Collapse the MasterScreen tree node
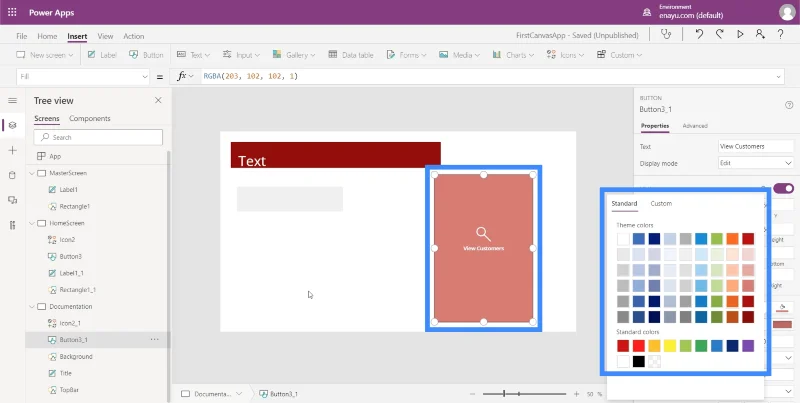 coord(32,173)
